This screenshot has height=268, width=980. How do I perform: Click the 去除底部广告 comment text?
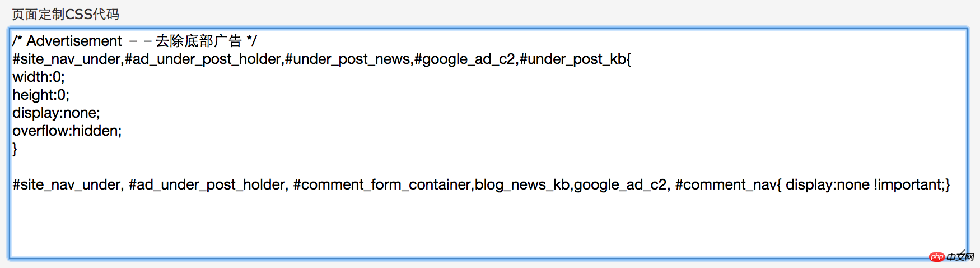coord(199,41)
